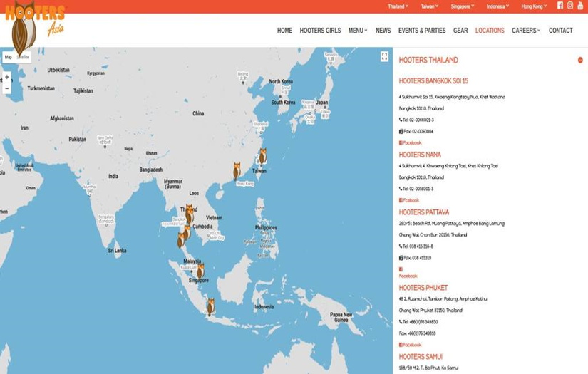Open the CAREERS dropdown in navigation
Image resolution: width=588 pixels, height=374 pixels.
[526, 31]
